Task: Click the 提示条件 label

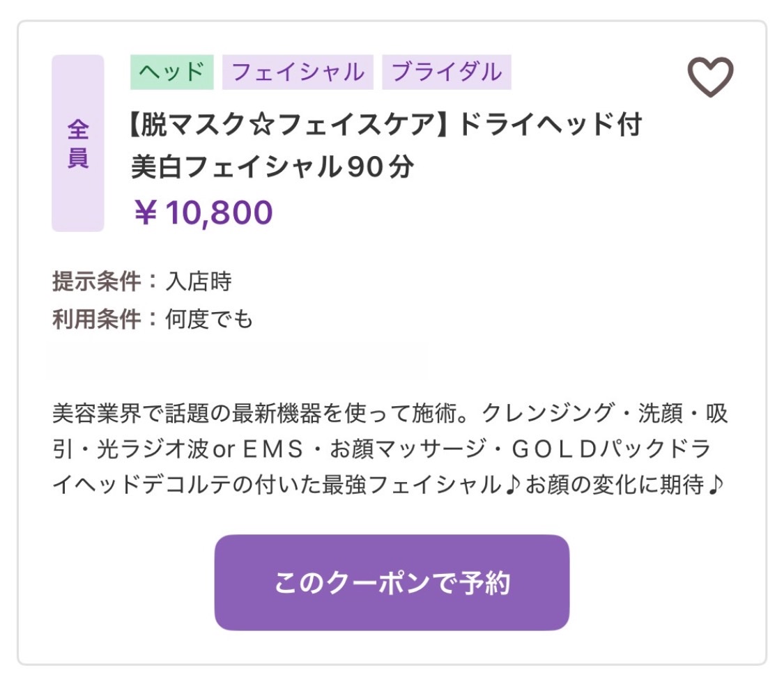Action: pyautogui.click(x=96, y=281)
